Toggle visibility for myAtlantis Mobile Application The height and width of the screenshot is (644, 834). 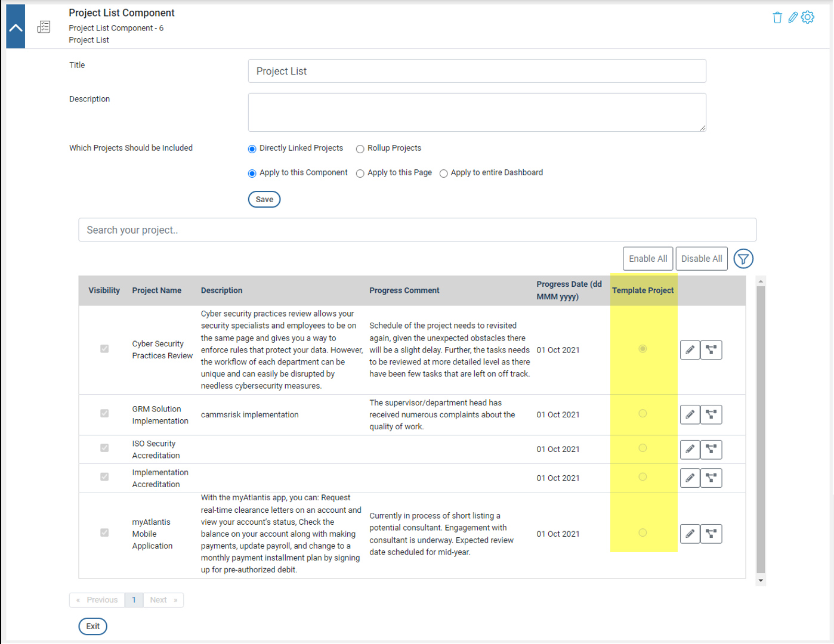pyautogui.click(x=104, y=532)
